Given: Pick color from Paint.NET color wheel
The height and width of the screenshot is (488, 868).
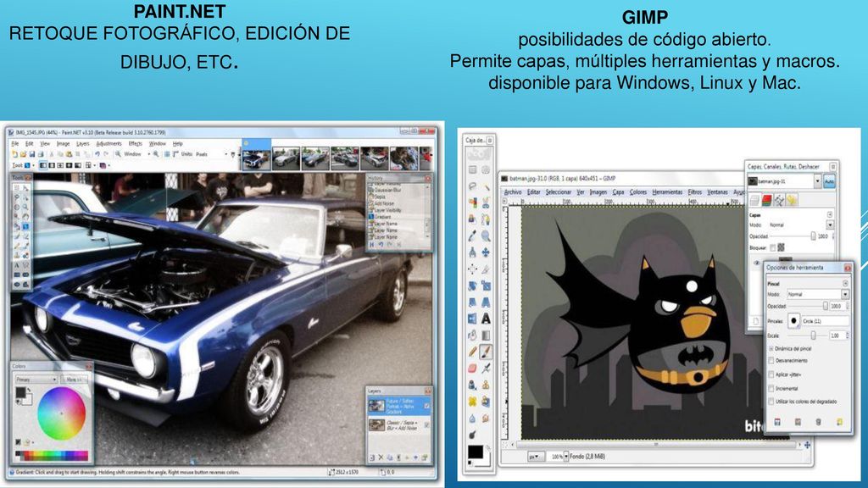Looking at the screenshot, I should 61,413.
